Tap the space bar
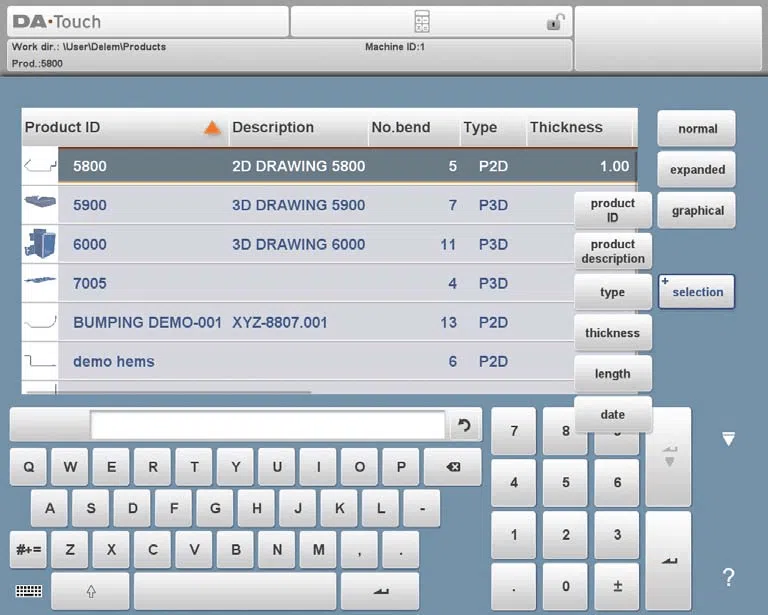768x615 pixels. (235, 591)
